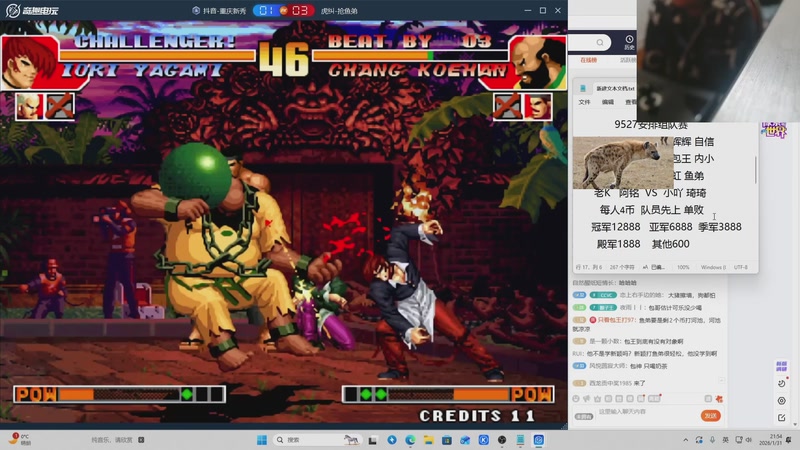Viewport: 800px width, 450px height.
Task: Click the gray pill tag left of chat input
Action: click(584, 416)
